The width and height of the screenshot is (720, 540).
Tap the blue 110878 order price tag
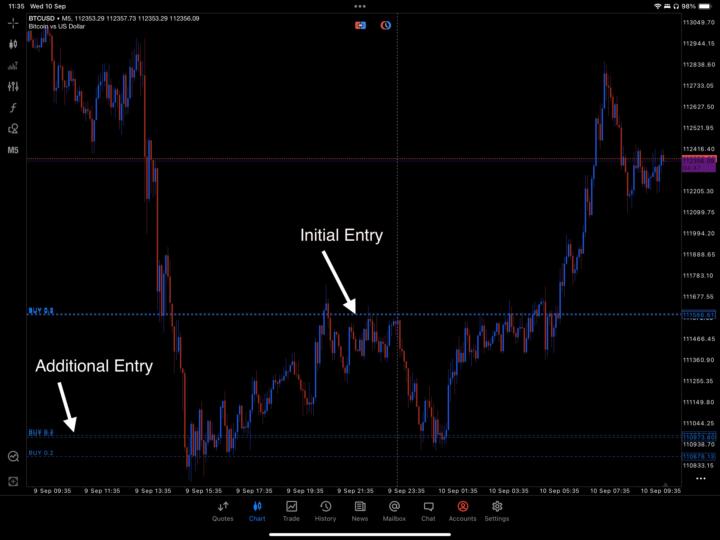(699, 456)
